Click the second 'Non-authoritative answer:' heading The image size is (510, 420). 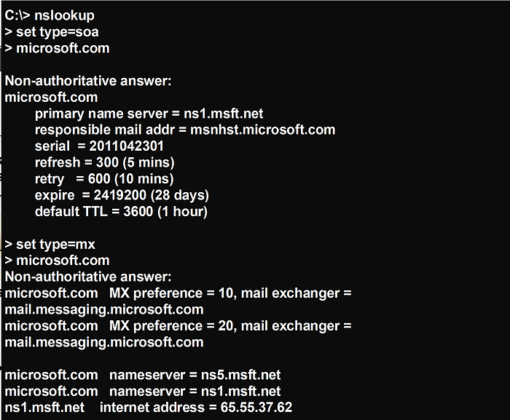[88, 277]
